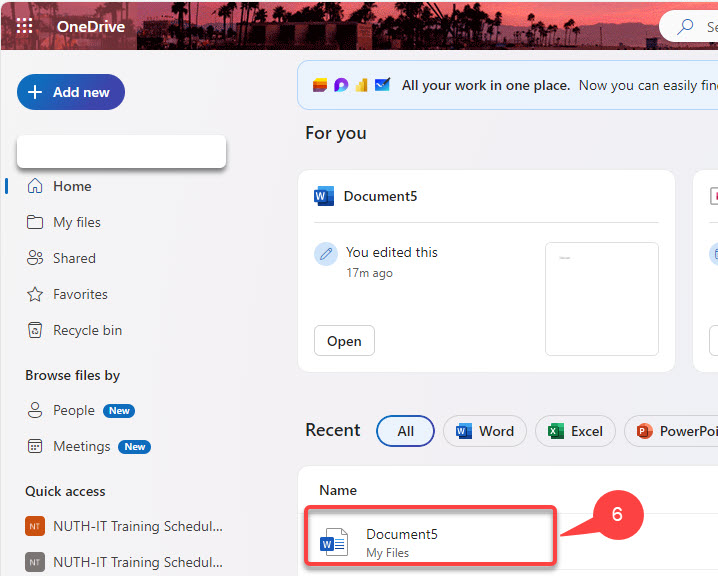Screen dimensions: 718x576
Task: Open the app launcher grid icon
Action: coord(24,26)
